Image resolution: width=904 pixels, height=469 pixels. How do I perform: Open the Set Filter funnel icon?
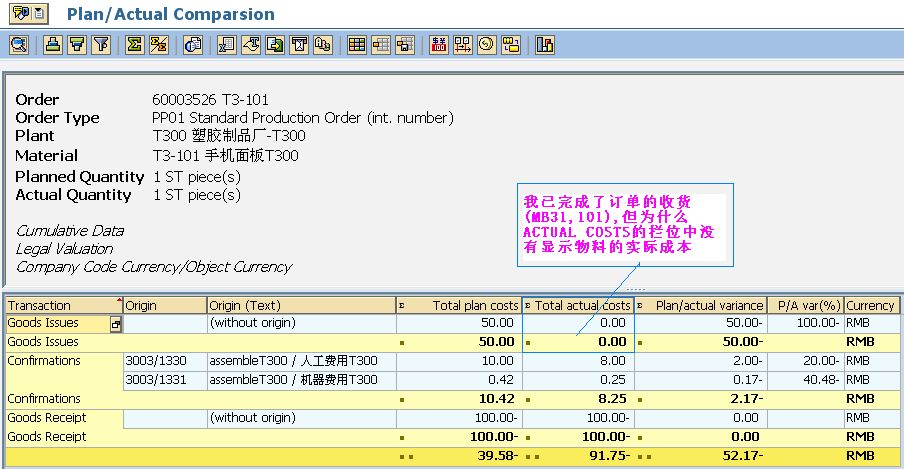[100, 44]
